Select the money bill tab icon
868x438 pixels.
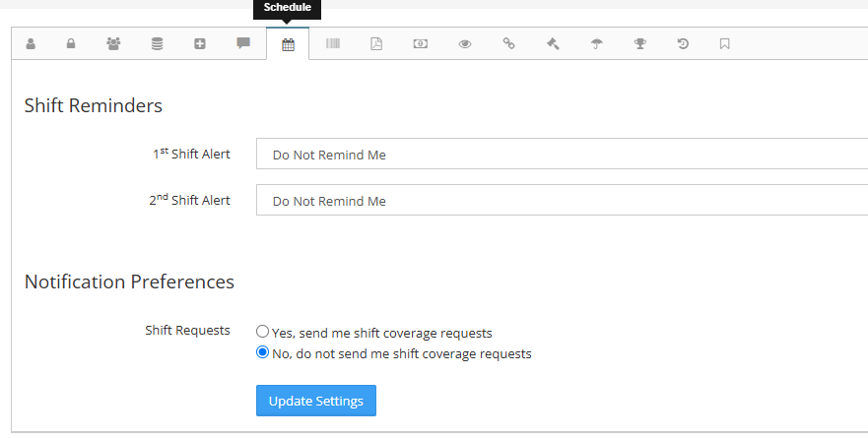pyautogui.click(x=421, y=44)
